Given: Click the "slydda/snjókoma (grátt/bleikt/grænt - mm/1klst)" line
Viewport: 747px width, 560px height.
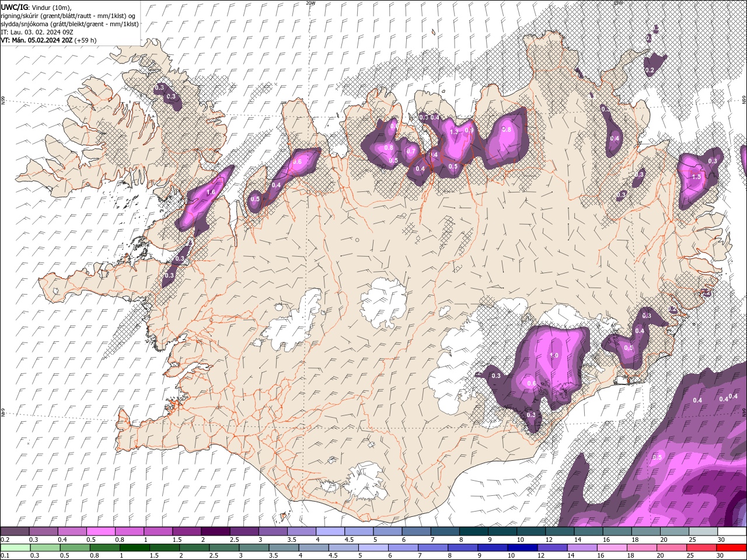Looking at the screenshot, I should pos(69,24).
